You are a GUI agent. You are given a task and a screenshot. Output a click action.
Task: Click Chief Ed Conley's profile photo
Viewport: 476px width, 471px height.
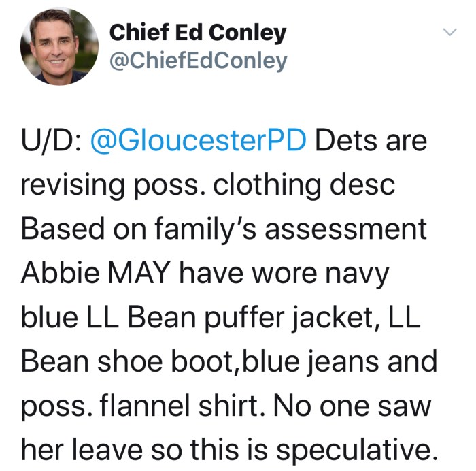59,46
